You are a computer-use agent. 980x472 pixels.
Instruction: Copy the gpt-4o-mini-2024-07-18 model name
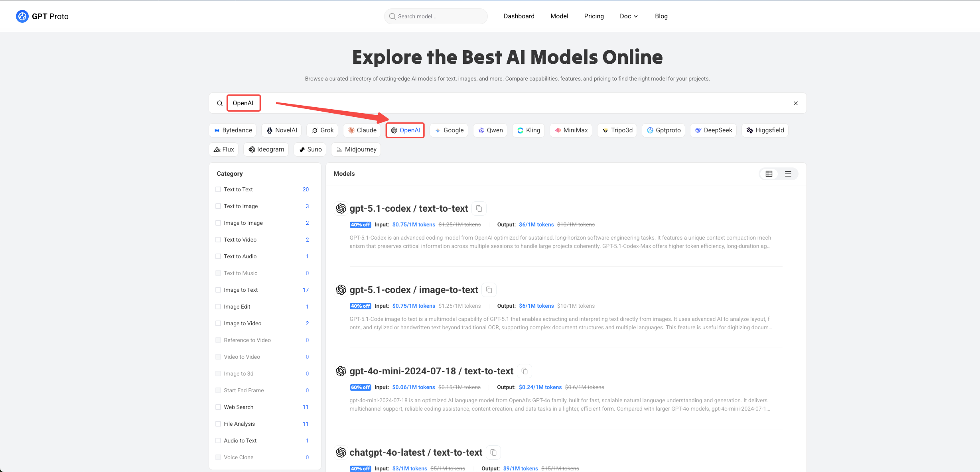(525, 371)
